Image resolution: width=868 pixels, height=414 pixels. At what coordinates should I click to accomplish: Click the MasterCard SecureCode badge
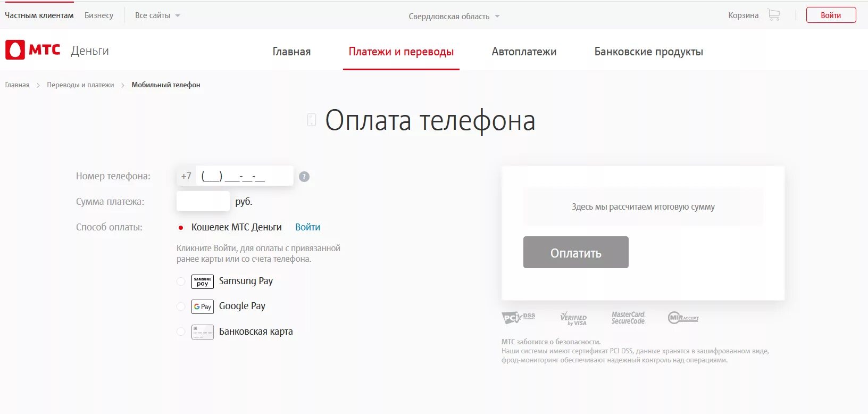click(628, 318)
